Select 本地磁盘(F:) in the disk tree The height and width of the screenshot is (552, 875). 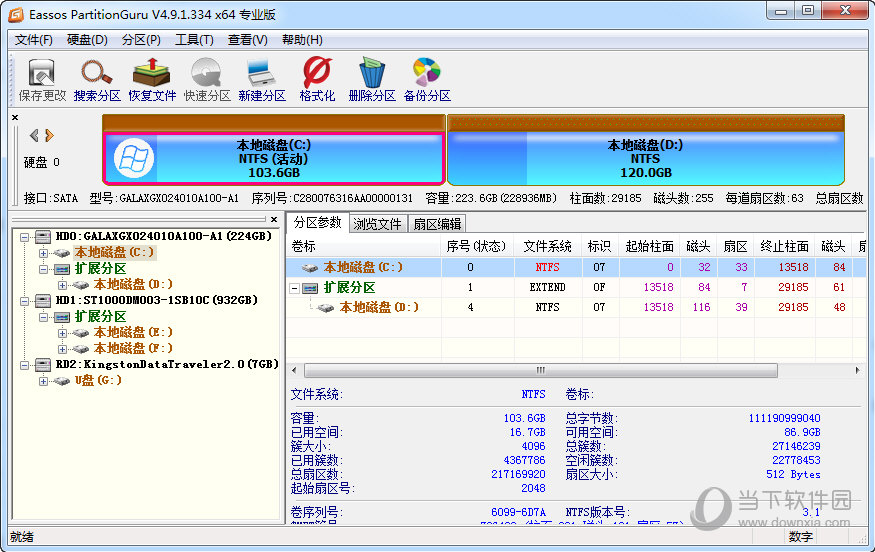133,348
